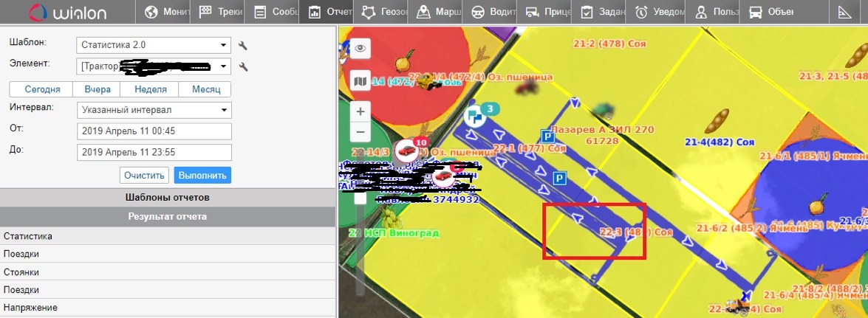The width and height of the screenshot is (868, 318).
Task: Expand the Элемент unit dropdown
Action: point(224,66)
